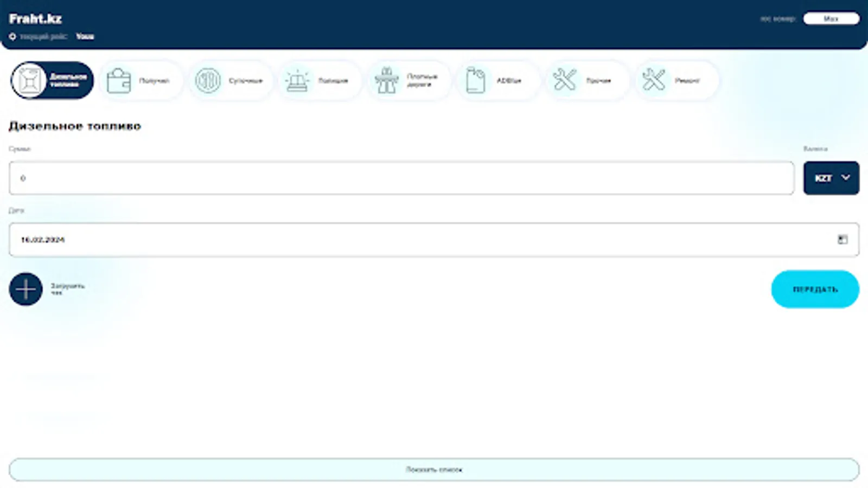Switch to the Полиция expense tab
The height and width of the screenshot is (488, 868).
[320, 80]
